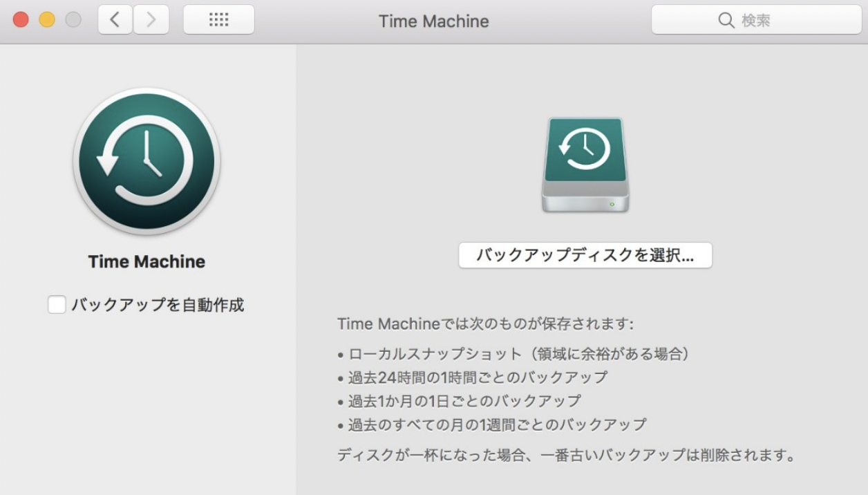This screenshot has height=495, width=868.
Task: Click the clock symbol on the drive icon
Action: [585, 147]
